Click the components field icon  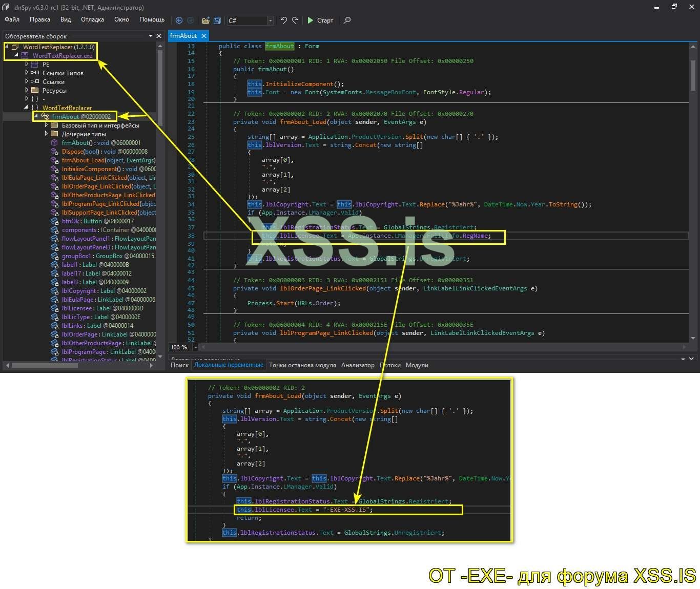pyautogui.click(x=54, y=230)
